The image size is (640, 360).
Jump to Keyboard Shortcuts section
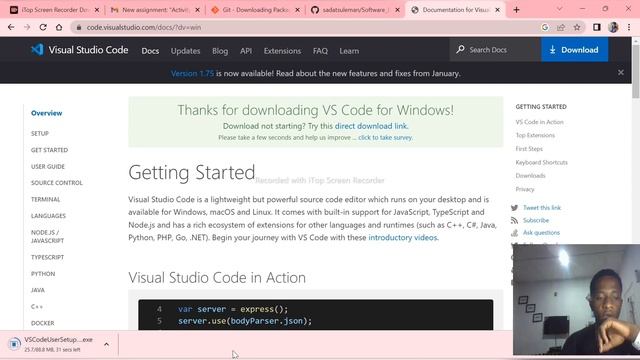(x=541, y=162)
